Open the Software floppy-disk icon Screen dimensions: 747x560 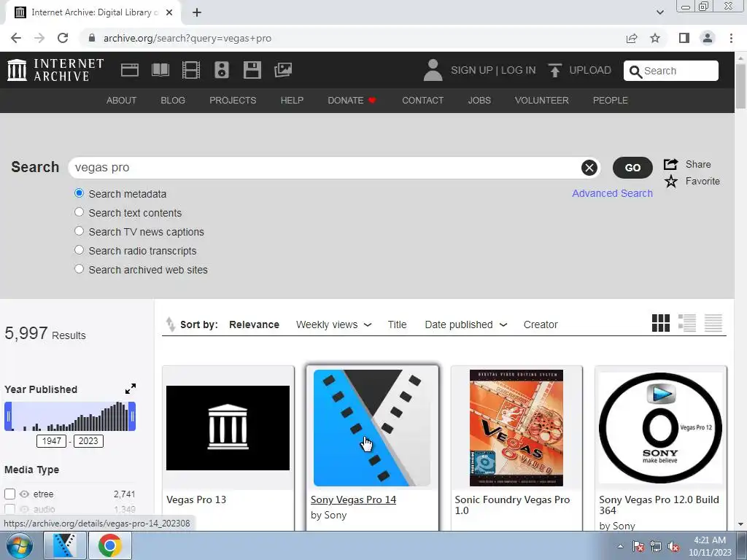click(252, 70)
